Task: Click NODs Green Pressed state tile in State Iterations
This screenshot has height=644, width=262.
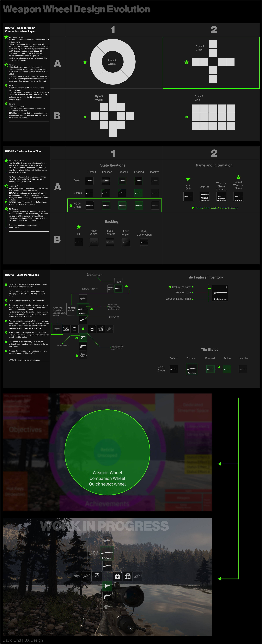Action: [x=122, y=205]
